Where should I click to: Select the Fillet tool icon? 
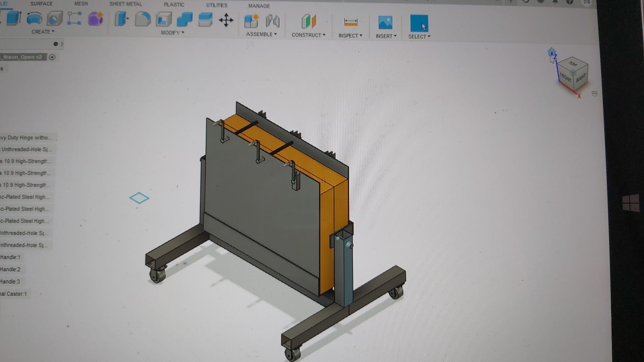(143, 19)
